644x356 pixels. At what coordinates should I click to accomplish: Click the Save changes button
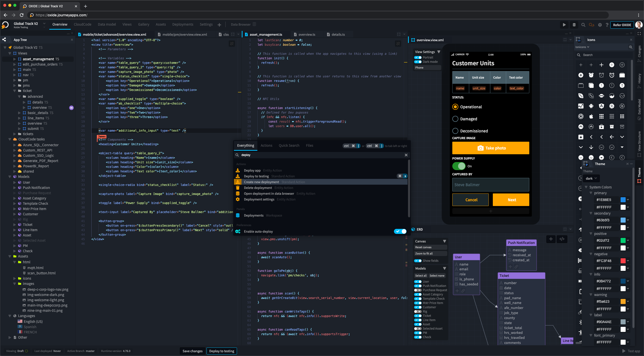point(192,351)
